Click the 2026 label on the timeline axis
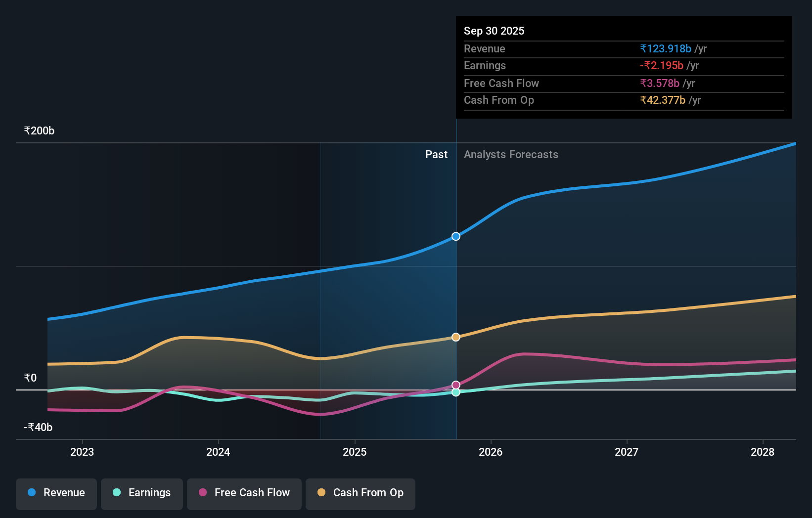The image size is (812, 518). pyautogui.click(x=491, y=452)
